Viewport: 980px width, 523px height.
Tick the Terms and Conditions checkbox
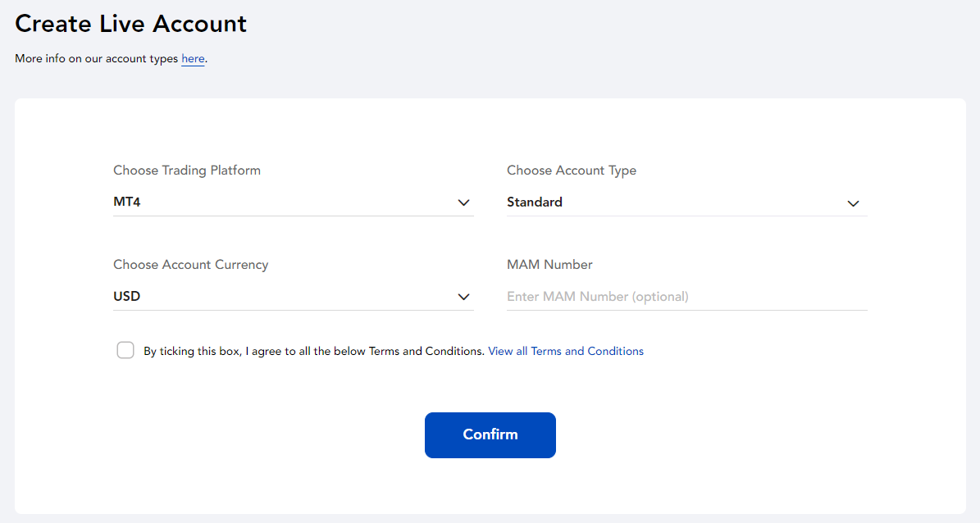coord(125,350)
